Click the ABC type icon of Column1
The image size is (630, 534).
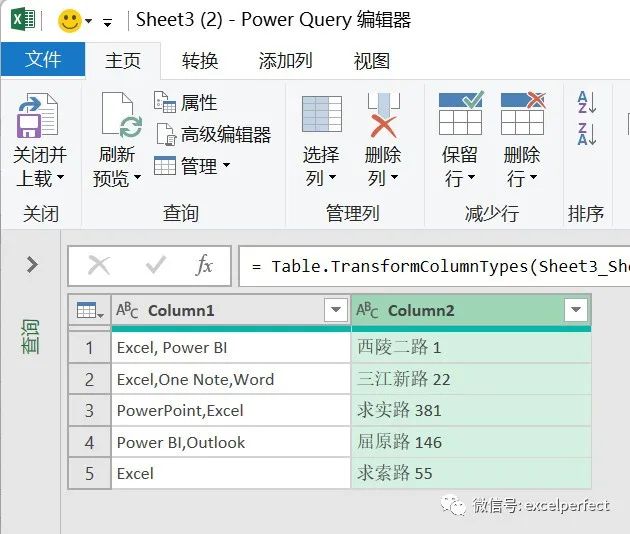point(127,310)
